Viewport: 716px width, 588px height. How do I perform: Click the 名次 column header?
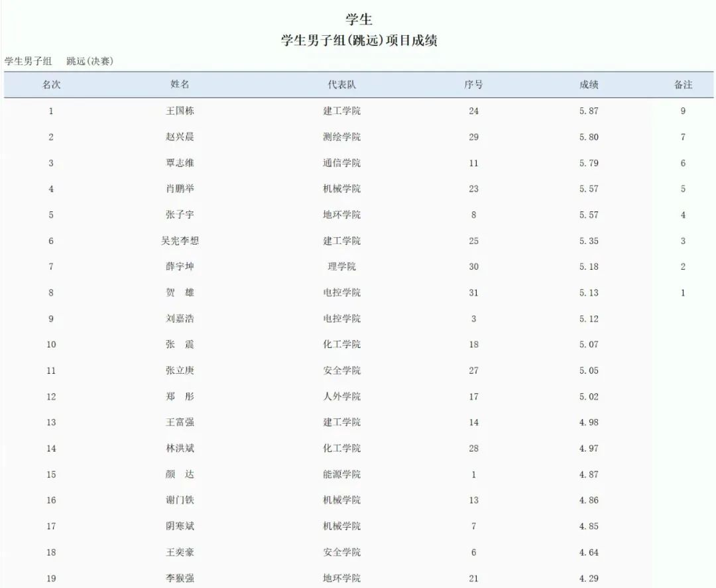point(51,85)
